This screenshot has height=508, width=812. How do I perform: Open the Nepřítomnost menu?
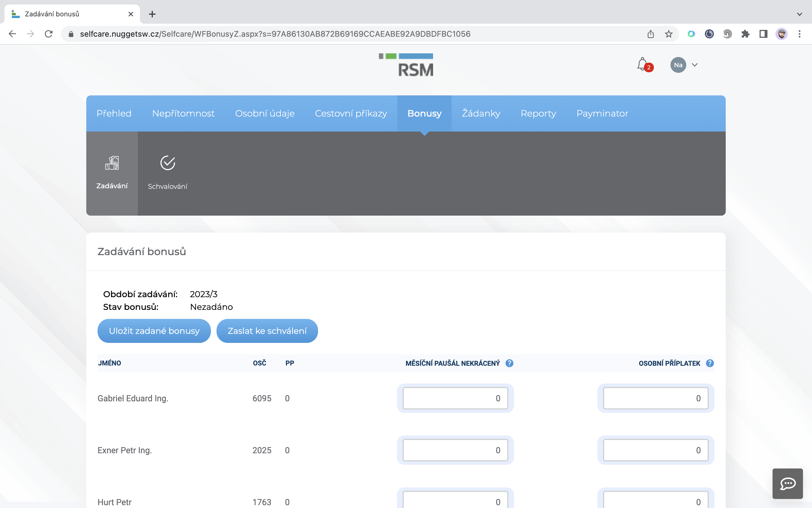point(183,113)
